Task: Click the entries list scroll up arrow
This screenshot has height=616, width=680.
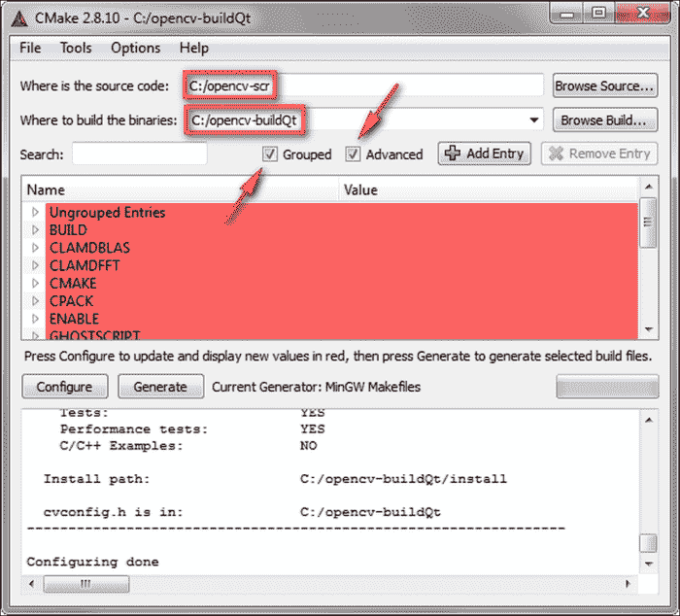Action: 649,187
